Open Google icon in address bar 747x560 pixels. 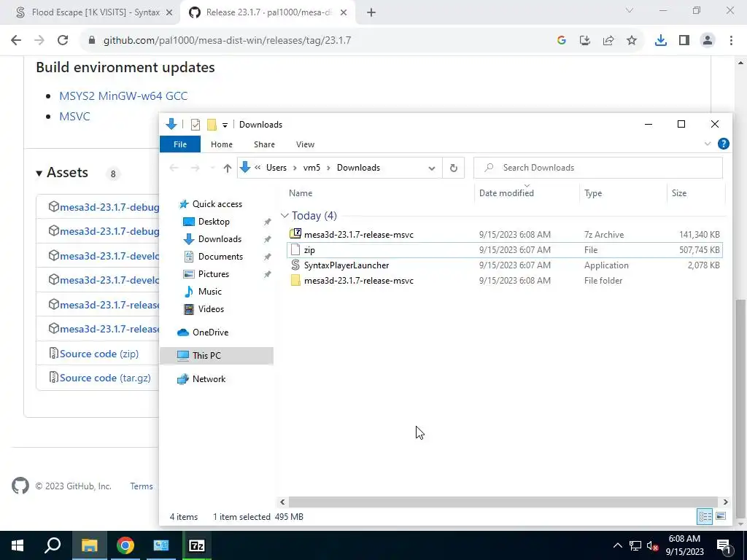tap(562, 41)
